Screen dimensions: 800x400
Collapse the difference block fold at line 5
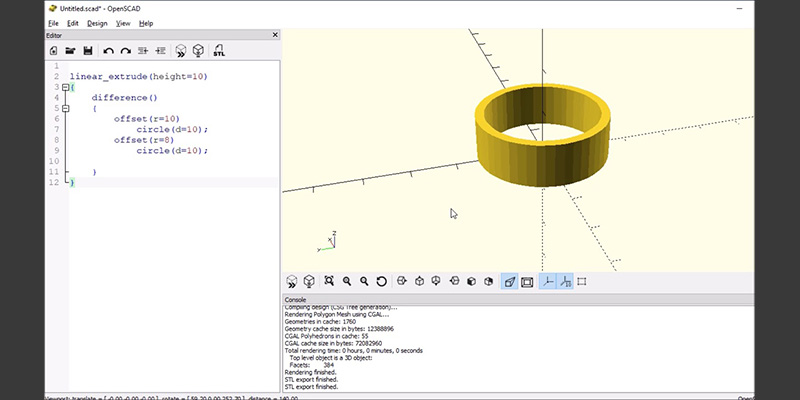point(65,108)
